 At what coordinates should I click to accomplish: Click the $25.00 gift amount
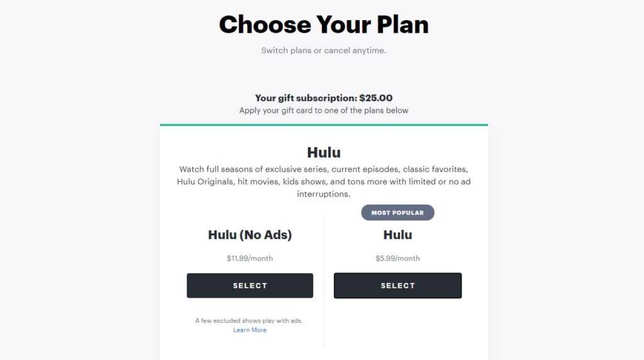pyautogui.click(x=376, y=98)
